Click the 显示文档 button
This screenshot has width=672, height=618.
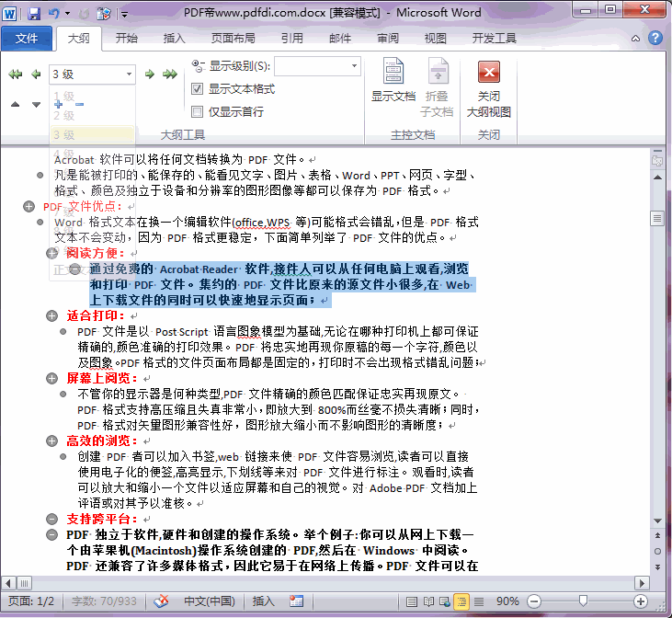393,81
